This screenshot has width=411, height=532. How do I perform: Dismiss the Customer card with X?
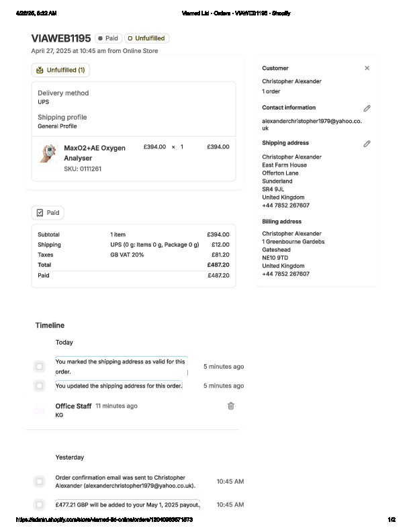click(x=367, y=68)
